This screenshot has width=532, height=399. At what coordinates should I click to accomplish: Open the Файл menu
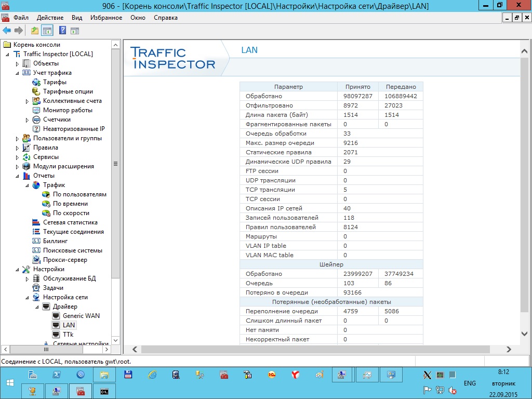click(x=21, y=18)
